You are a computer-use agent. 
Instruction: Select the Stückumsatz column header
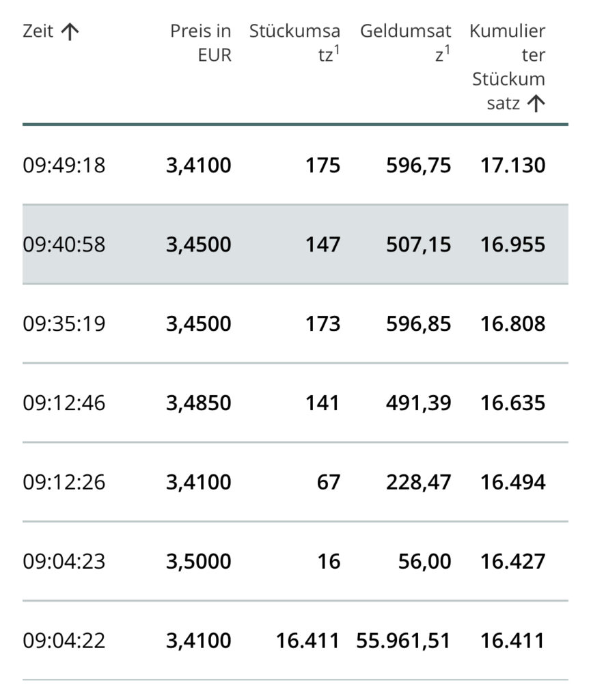coord(294,43)
